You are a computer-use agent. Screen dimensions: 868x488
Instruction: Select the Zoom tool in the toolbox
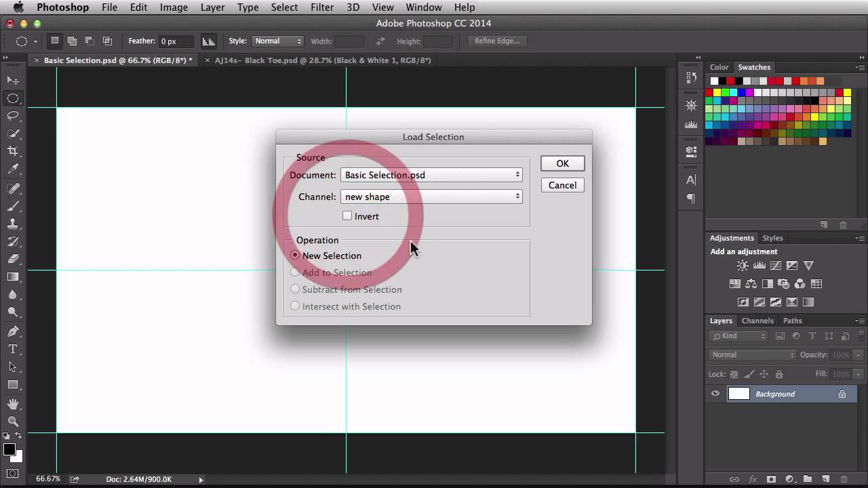tap(13, 422)
